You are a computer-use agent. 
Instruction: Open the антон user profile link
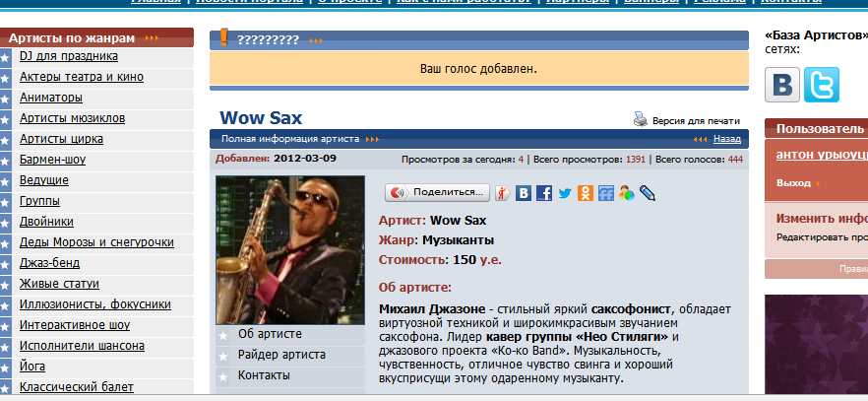[x=822, y=155]
